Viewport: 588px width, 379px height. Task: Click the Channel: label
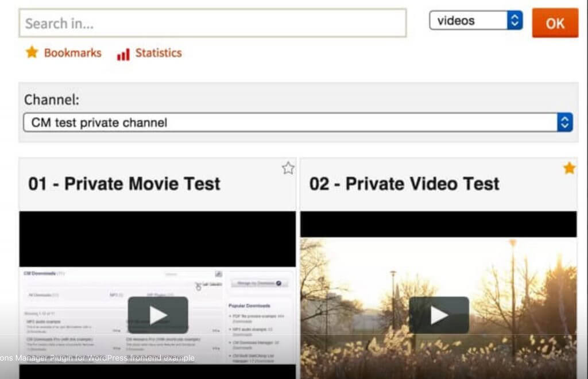coord(52,99)
